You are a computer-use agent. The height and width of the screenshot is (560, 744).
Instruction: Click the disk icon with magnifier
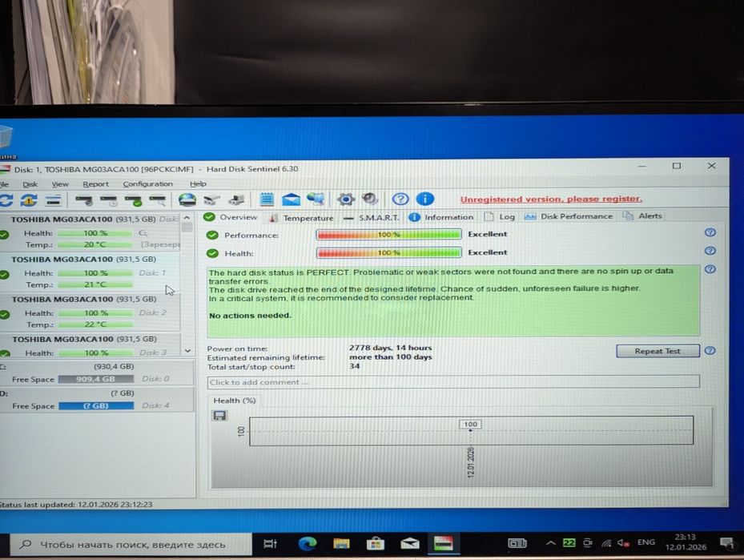click(x=158, y=201)
